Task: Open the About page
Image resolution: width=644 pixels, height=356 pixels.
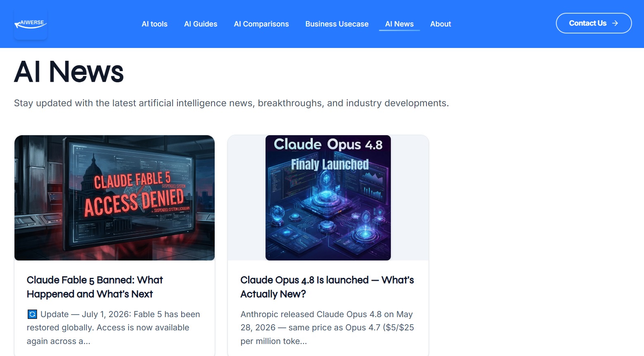Action: click(441, 24)
